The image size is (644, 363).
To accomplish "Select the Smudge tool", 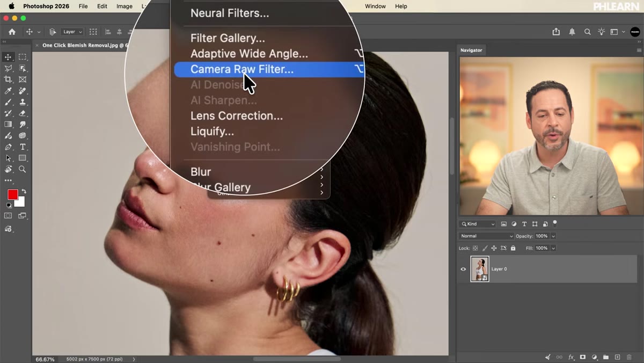I will pyautogui.click(x=23, y=125).
